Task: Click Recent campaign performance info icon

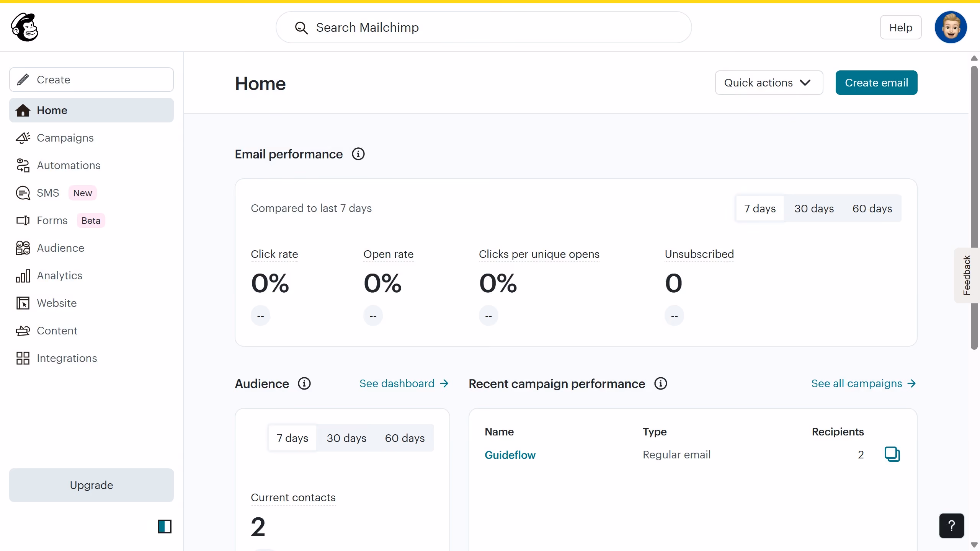Action: [660, 383]
